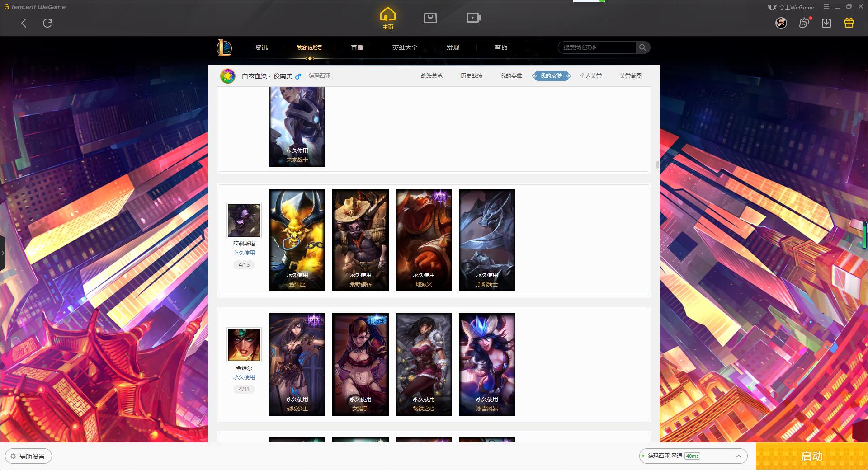Viewport: 868px width, 470px height.
Task: Open the 查找 menu tab
Action: click(x=501, y=47)
